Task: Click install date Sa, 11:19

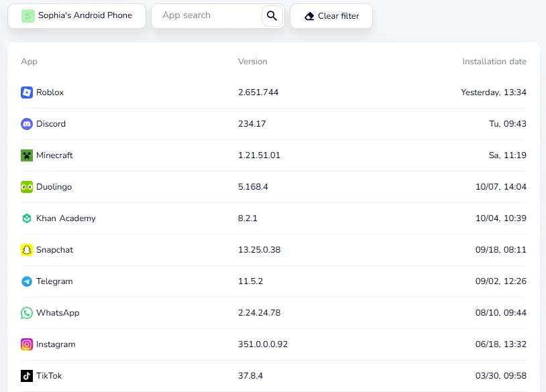Action: point(508,155)
